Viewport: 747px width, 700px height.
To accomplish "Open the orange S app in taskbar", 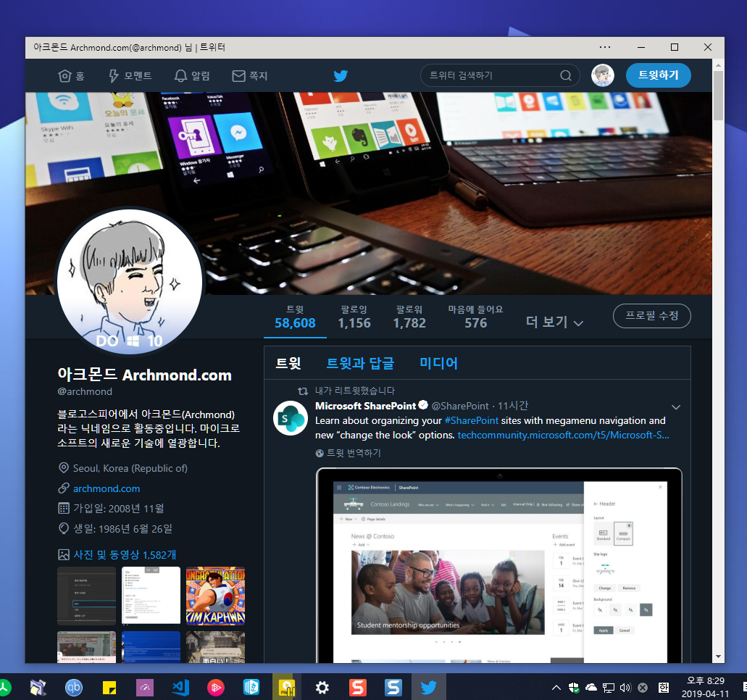I will (358, 688).
